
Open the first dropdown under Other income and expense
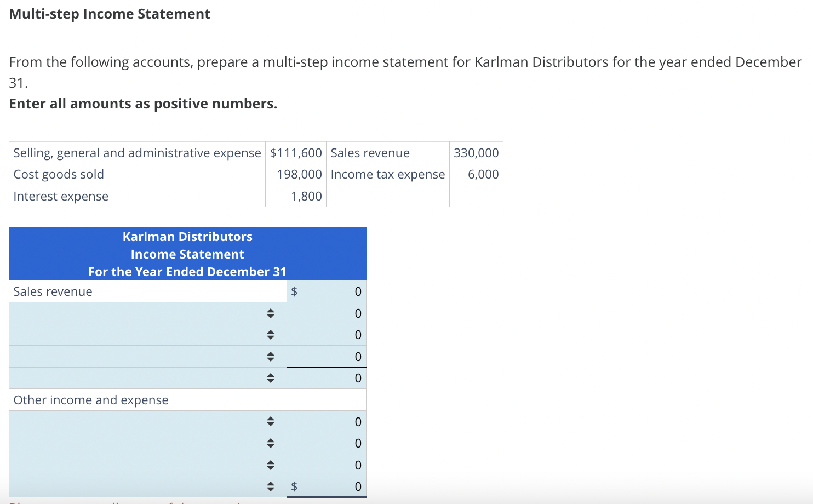(270, 421)
